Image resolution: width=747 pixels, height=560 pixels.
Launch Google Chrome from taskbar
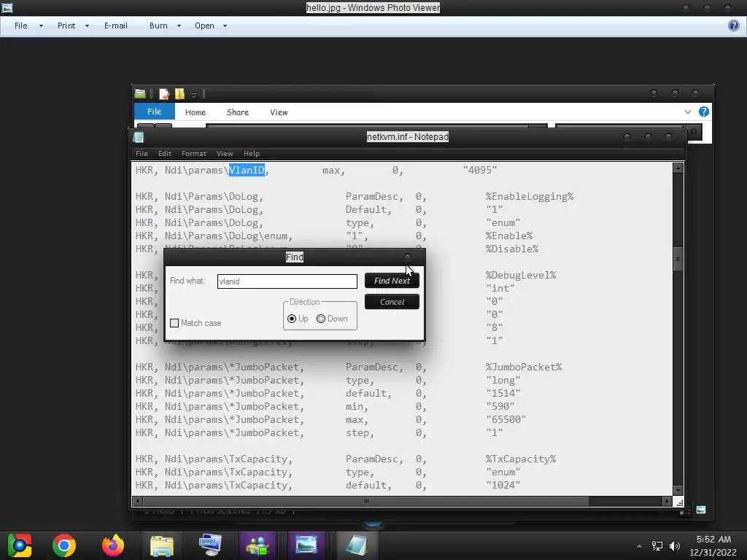tap(64, 545)
